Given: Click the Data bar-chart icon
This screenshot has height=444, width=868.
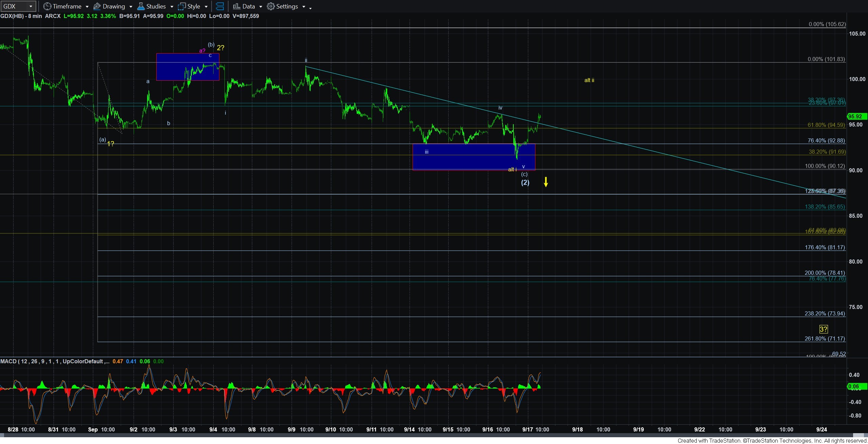Looking at the screenshot, I should pyautogui.click(x=237, y=6).
